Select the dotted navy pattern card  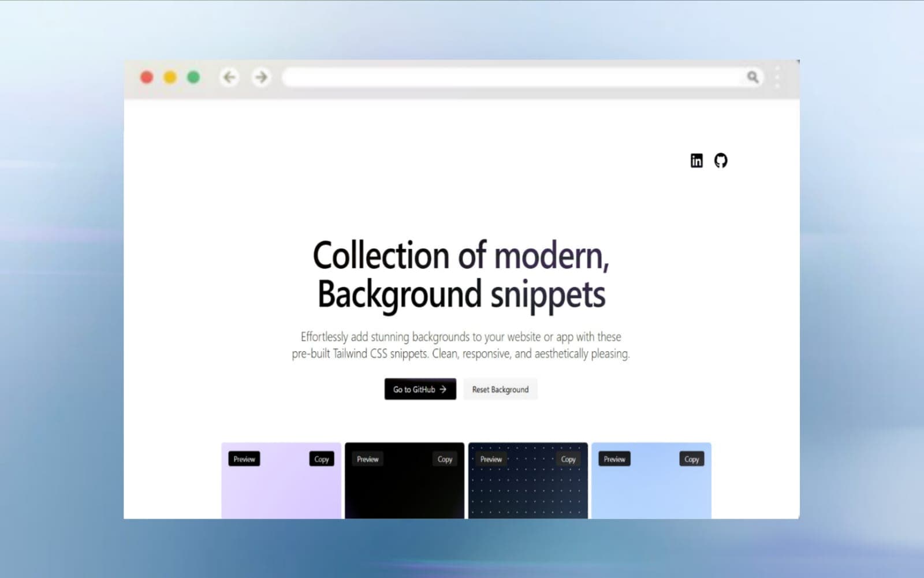(x=528, y=494)
